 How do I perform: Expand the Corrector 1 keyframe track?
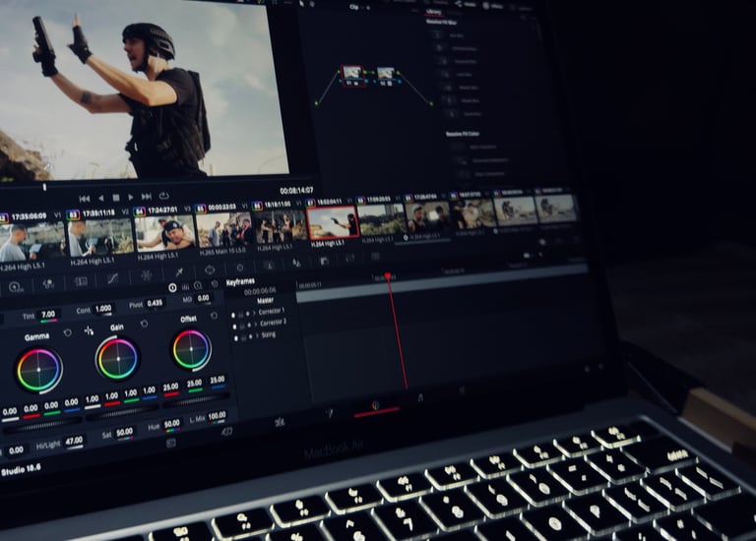[254, 313]
